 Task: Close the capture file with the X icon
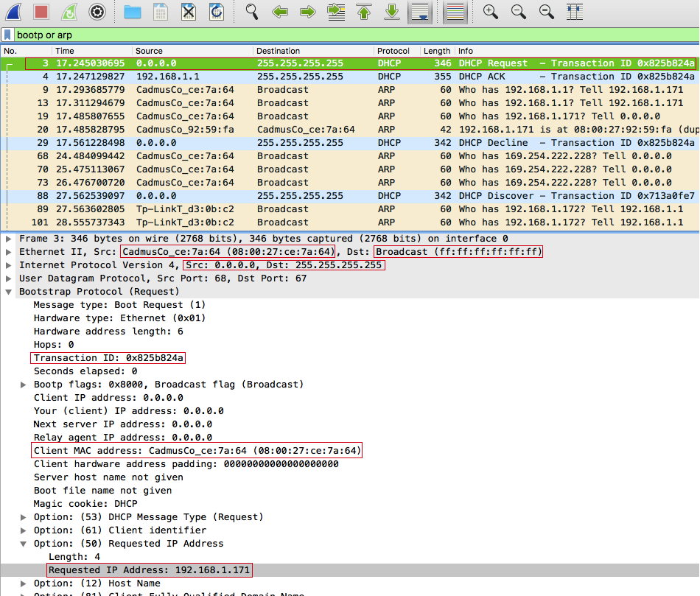point(189,12)
